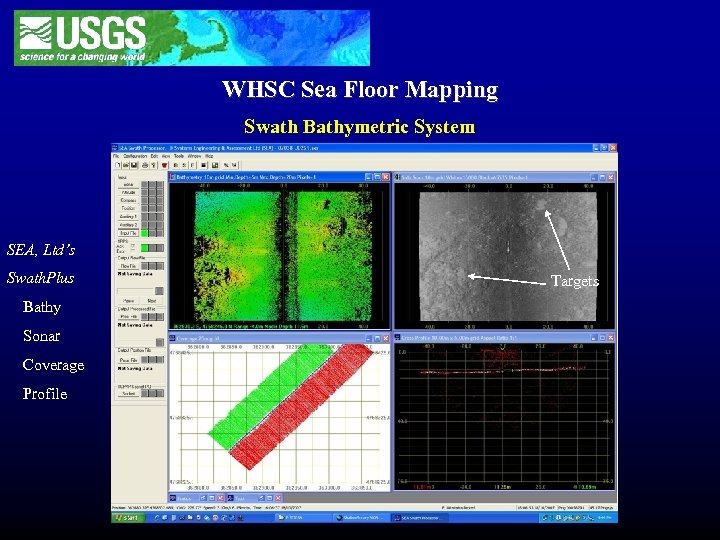Click the Proc File output button
Viewport: 720px width, 540px height.
point(128,317)
